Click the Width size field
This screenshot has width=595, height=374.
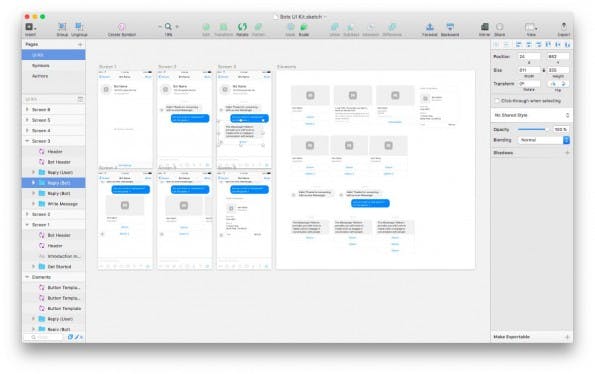pyautogui.click(x=529, y=70)
